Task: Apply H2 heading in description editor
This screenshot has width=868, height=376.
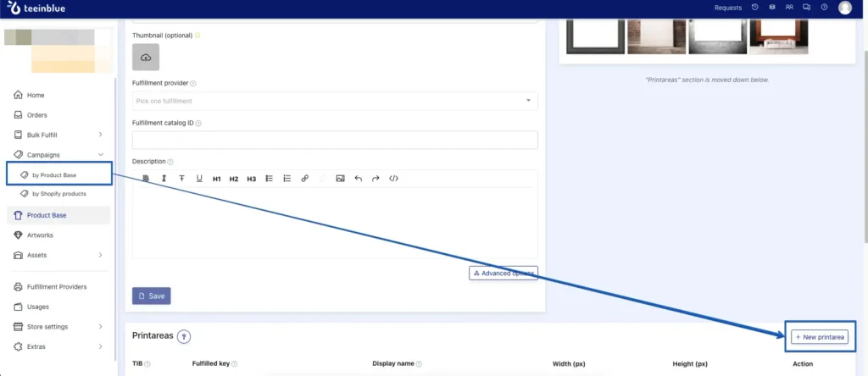Action: click(x=234, y=179)
